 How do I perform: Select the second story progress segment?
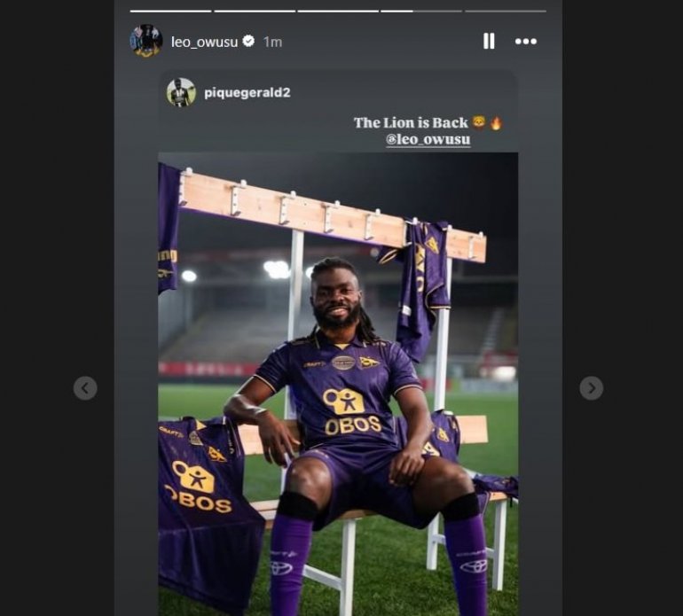[x=255, y=11]
